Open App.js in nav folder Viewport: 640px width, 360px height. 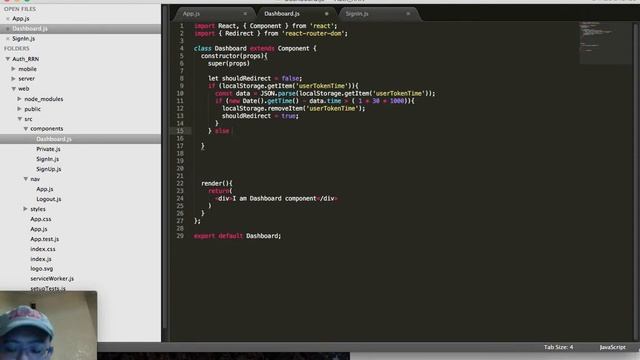point(44,189)
